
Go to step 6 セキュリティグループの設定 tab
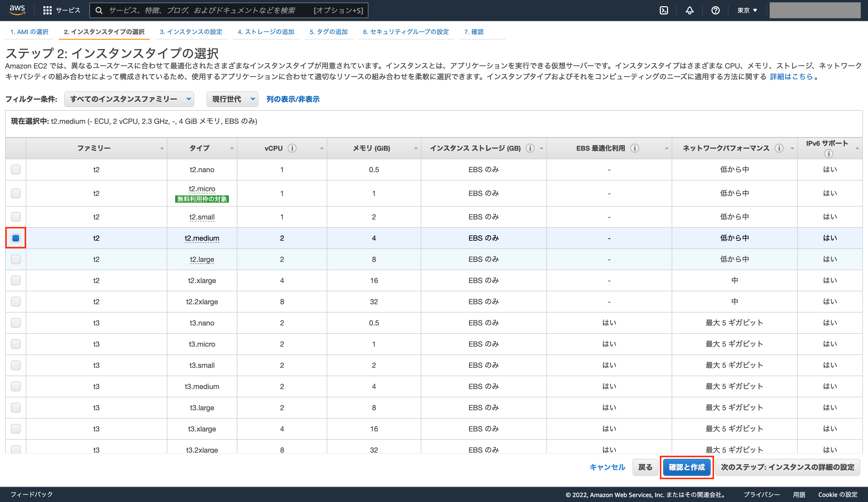pos(406,32)
